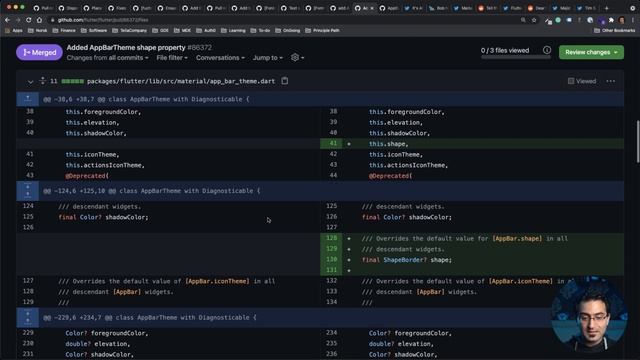640x360 pixels.
Task: Expand all lines with the arrows icon
Action: coord(42,81)
